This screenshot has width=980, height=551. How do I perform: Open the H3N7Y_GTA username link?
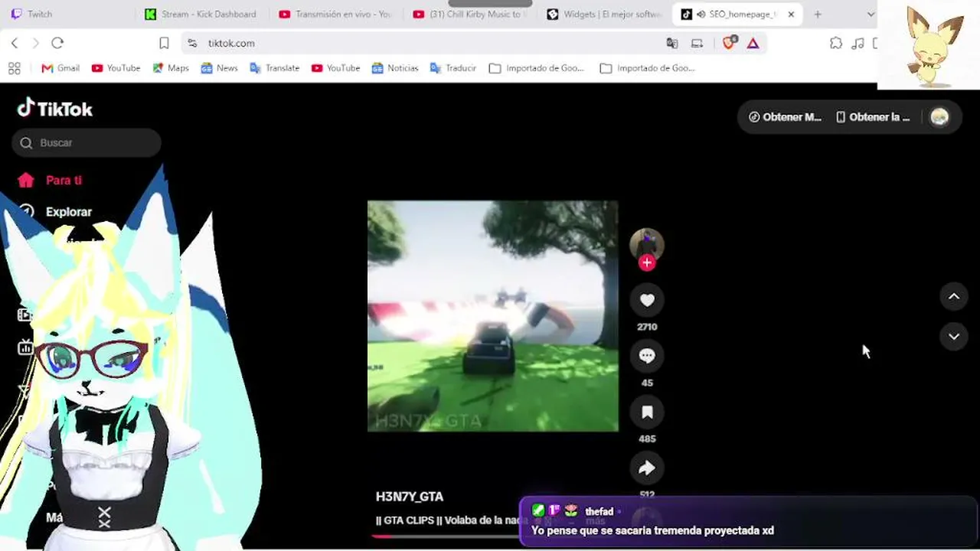tap(410, 497)
